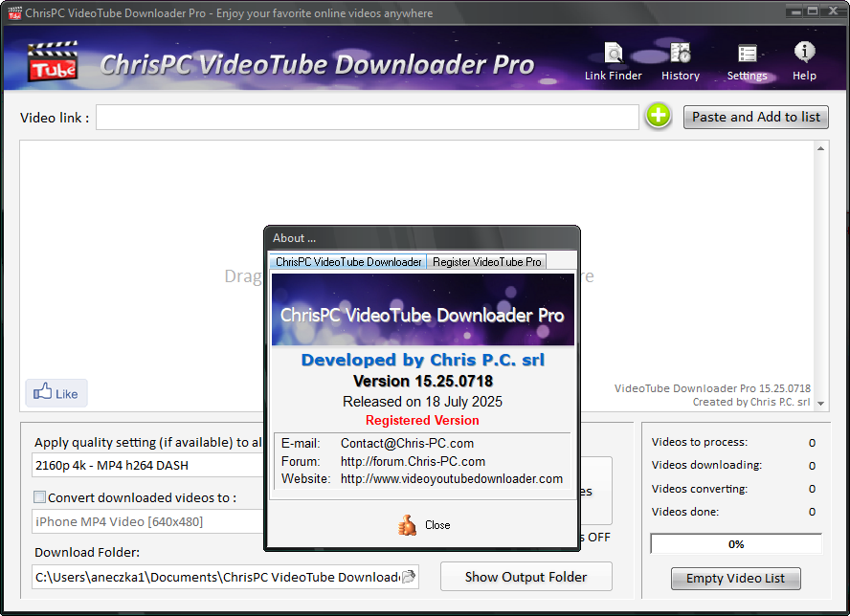Image resolution: width=850 pixels, height=616 pixels.
Task: Click the Download Folder path field
Action: pyautogui.click(x=217, y=577)
